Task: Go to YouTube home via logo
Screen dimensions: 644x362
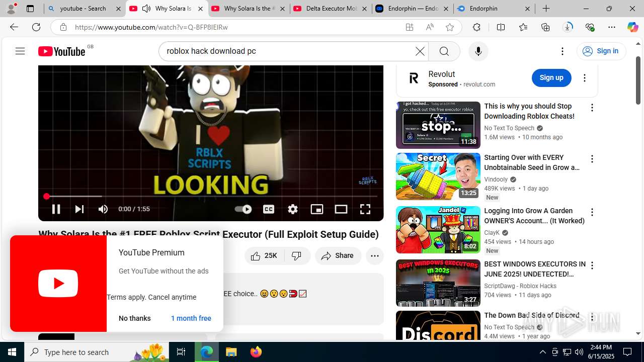Action: pos(61,51)
